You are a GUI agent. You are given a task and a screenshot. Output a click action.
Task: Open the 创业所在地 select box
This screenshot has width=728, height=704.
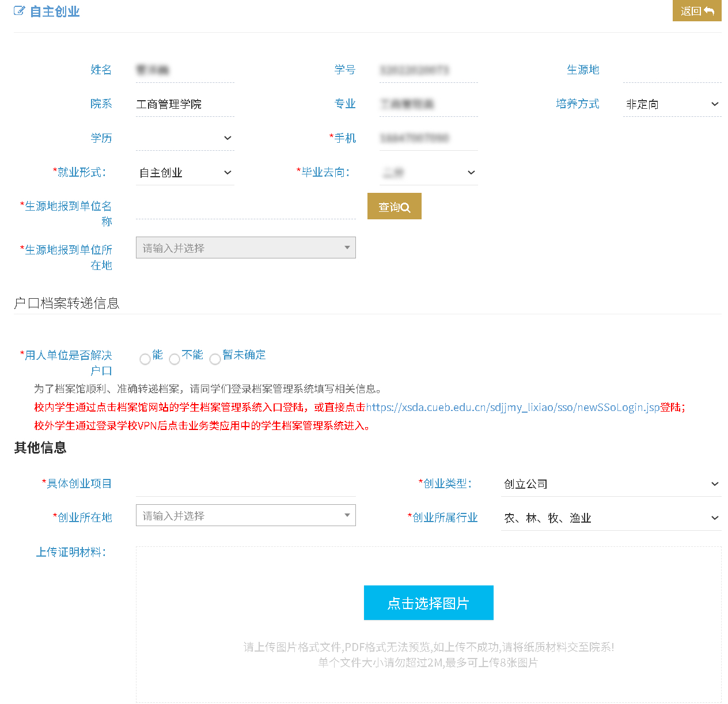pyautogui.click(x=245, y=516)
